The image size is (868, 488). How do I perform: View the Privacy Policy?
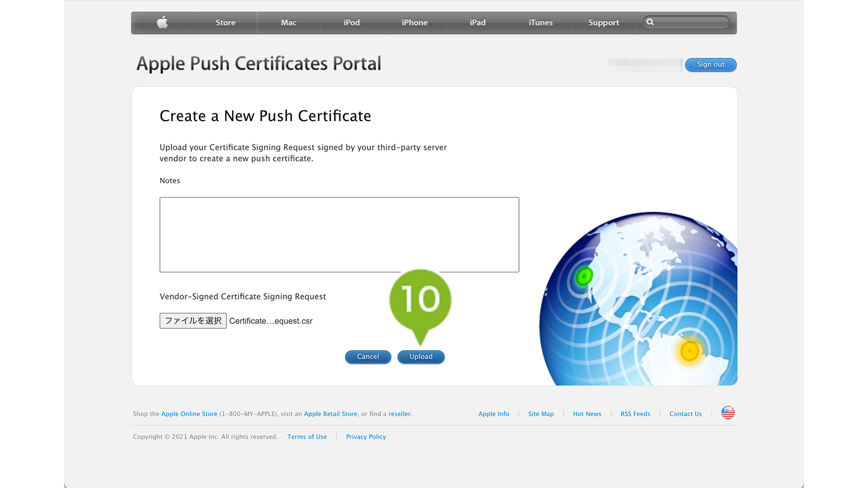pos(366,437)
